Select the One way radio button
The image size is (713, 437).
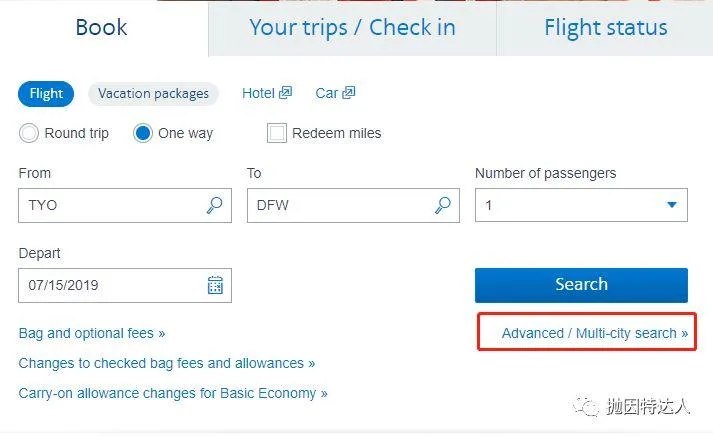pyautogui.click(x=143, y=133)
